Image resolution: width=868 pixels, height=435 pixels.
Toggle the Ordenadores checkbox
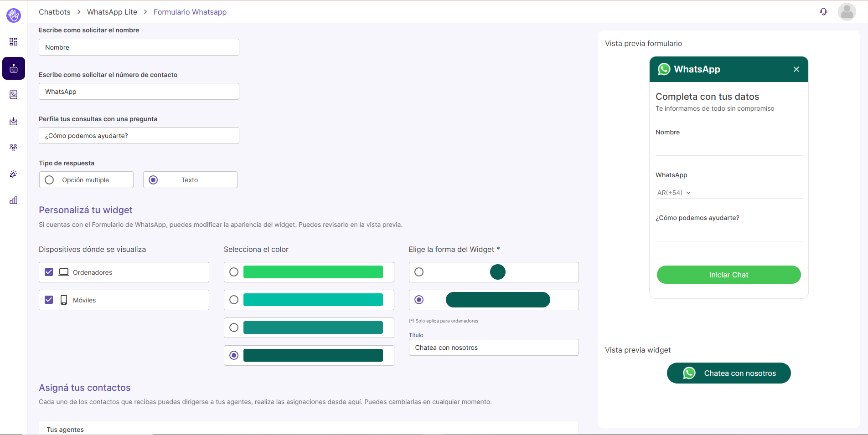[49, 272]
